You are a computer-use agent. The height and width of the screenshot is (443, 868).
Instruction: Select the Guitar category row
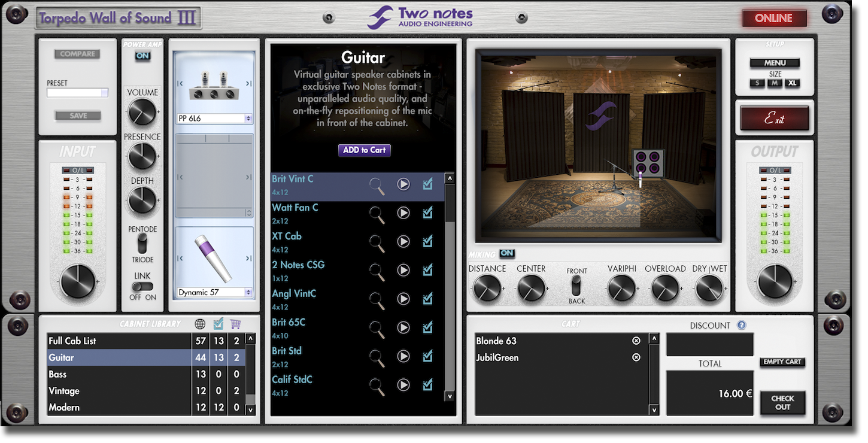[x=146, y=358]
